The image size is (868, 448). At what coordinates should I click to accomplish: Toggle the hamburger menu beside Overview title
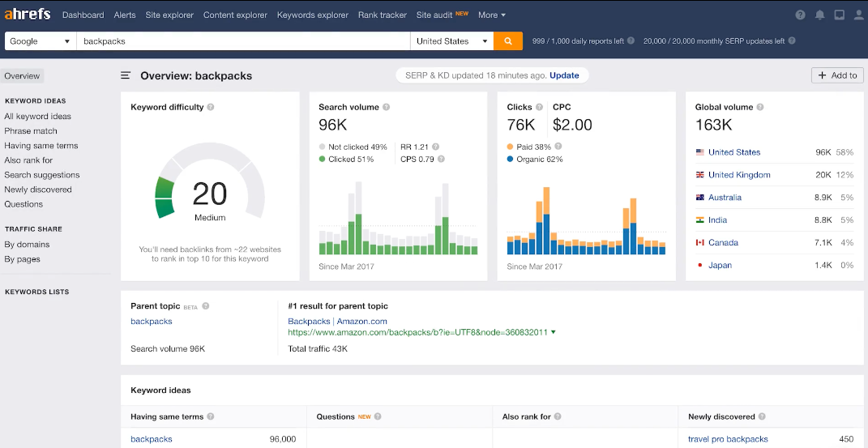[x=126, y=75]
